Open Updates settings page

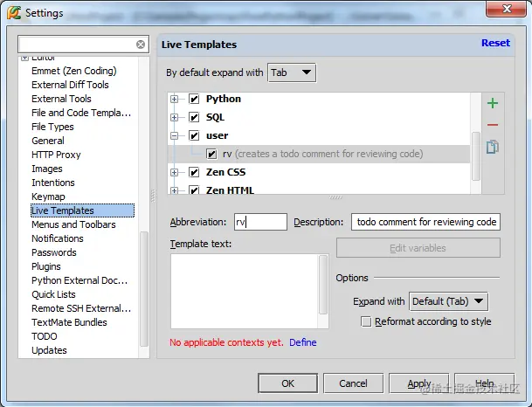point(49,350)
